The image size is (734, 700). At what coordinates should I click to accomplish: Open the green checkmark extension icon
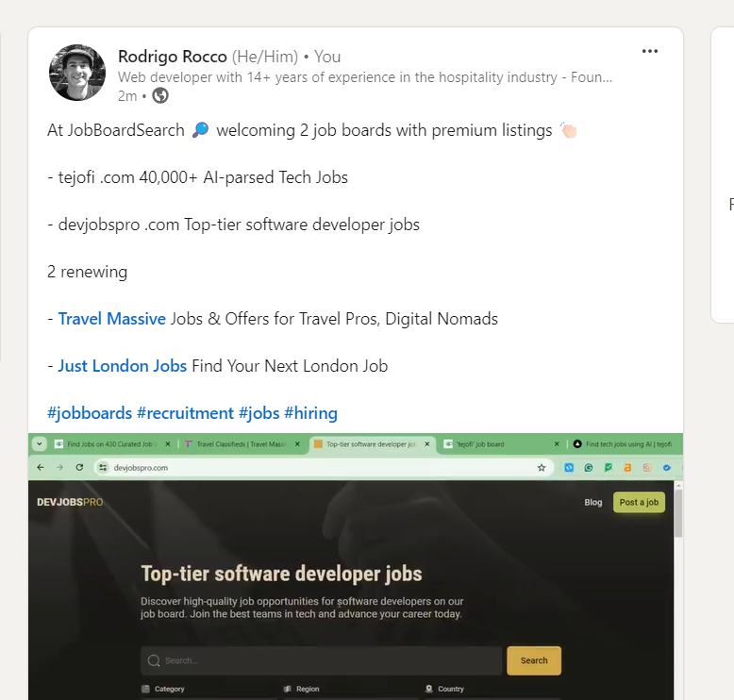coord(609,467)
